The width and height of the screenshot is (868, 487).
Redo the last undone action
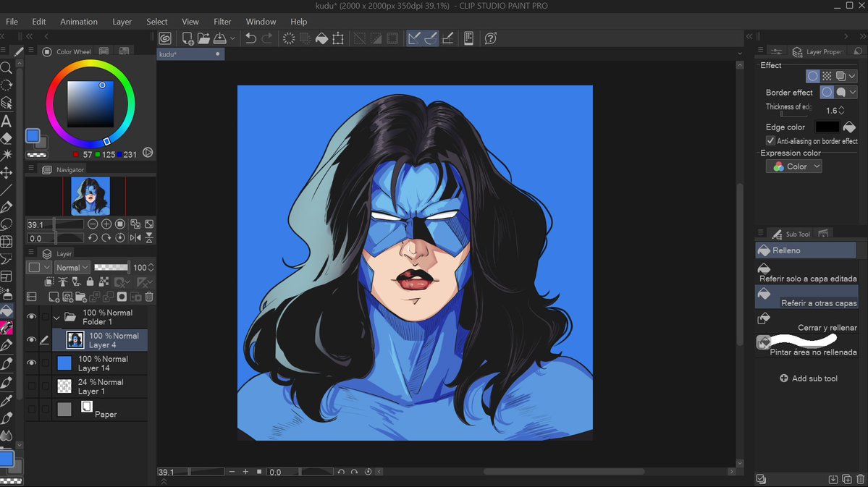click(267, 38)
